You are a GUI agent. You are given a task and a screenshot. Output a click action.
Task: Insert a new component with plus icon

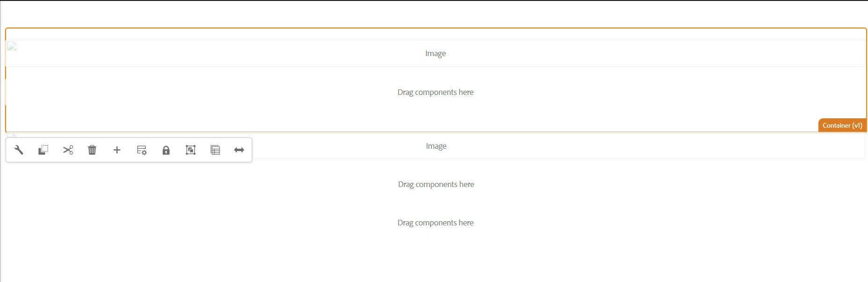pyautogui.click(x=117, y=150)
